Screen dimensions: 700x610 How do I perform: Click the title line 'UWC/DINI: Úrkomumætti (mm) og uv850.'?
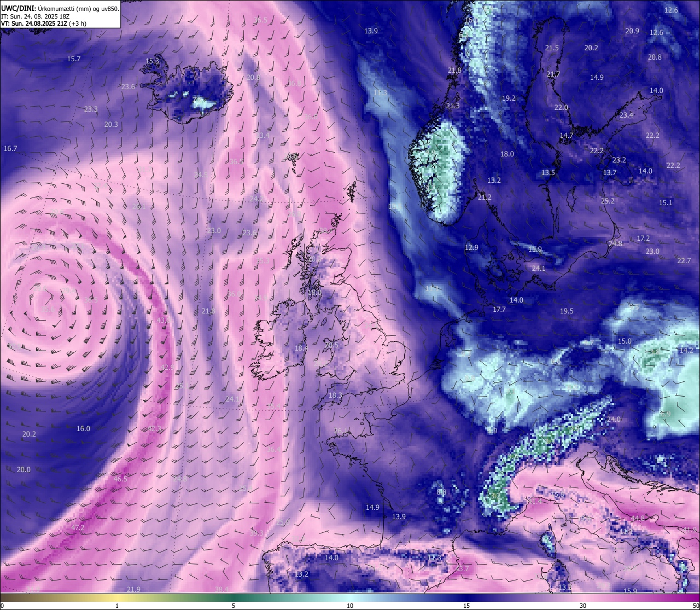[x=60, y=9]
